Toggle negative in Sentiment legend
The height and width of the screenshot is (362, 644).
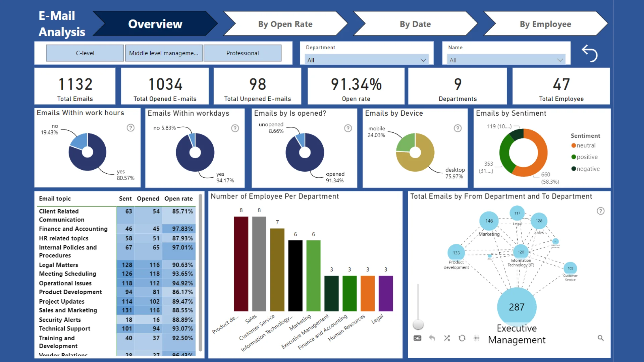point(585,169)
